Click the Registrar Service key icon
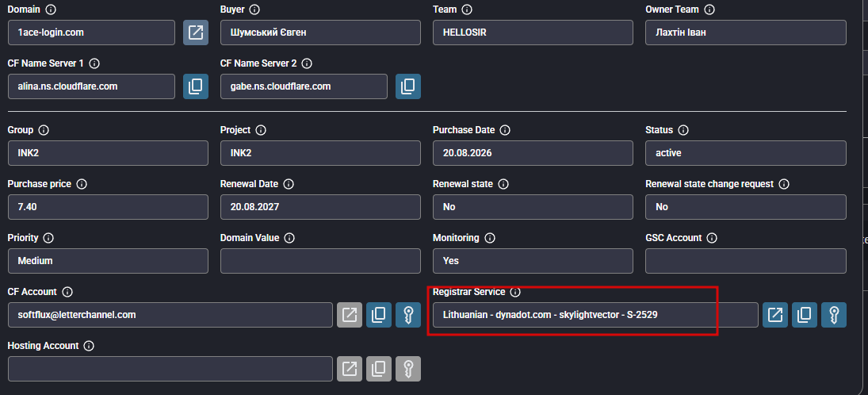868x395 pixels. click(x=834, y=315)
